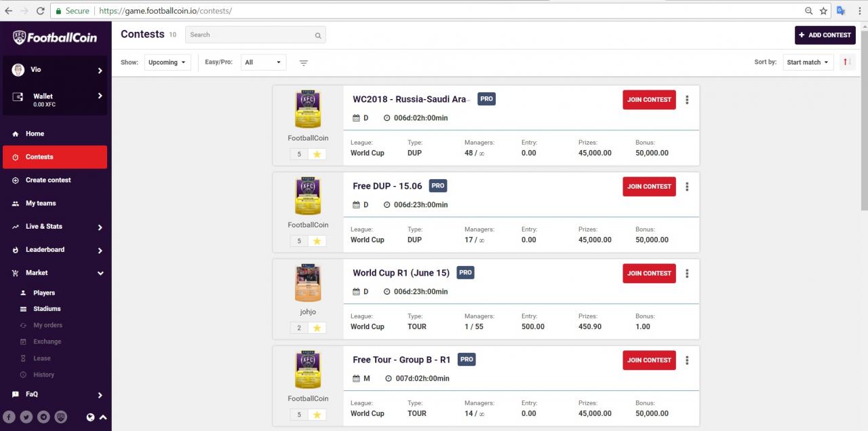Screen dimensions: 868x431
Task: Click the Facebook icon in the sidebar footer
Action: [x=9, y=417]
